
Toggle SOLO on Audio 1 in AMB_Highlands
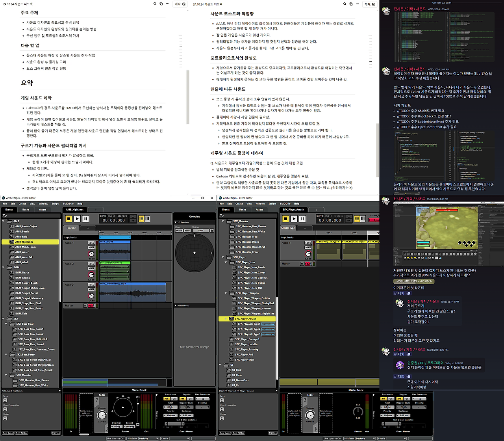[x=91, y=243]
